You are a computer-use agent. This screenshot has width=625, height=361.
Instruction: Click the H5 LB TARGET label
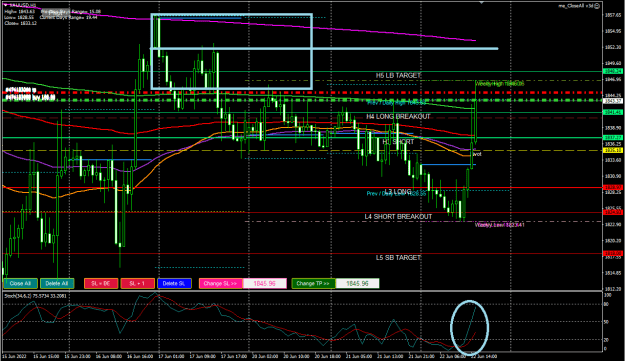[x=398, y=75]
